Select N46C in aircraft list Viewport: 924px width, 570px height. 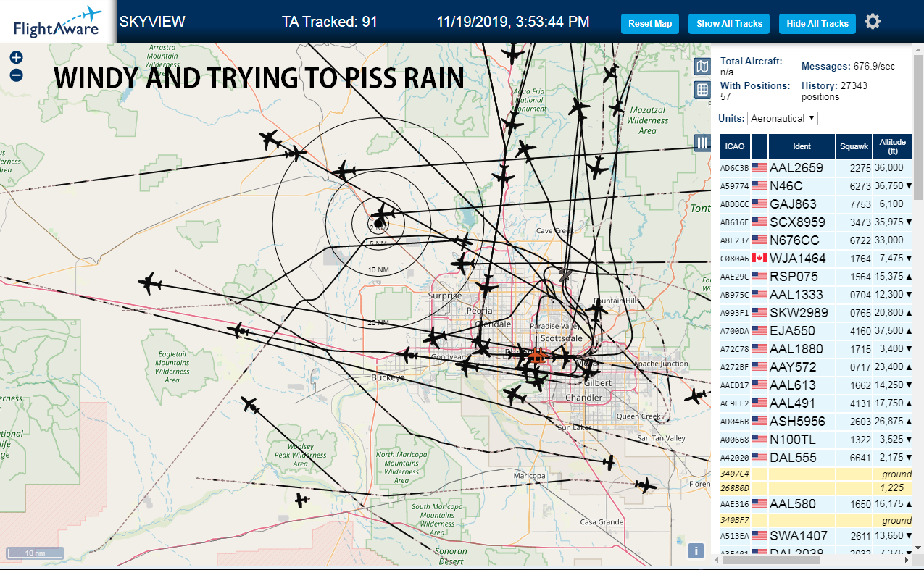(x=816, y=185)
